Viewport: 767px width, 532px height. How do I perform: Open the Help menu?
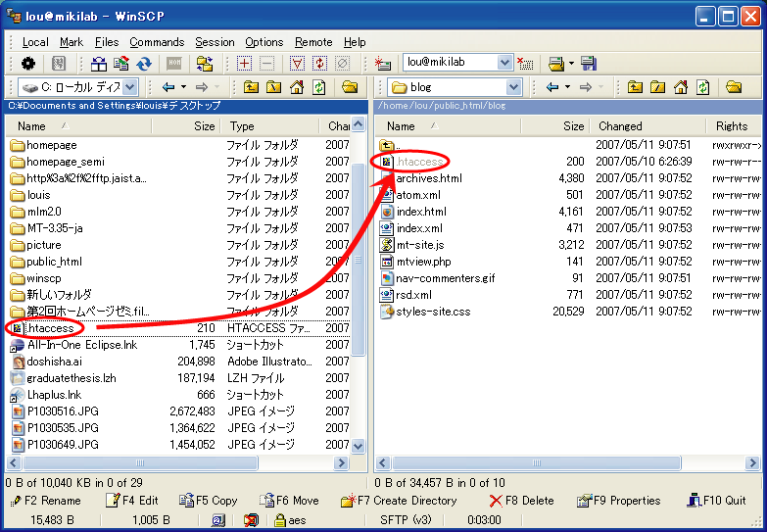[355, 42]
